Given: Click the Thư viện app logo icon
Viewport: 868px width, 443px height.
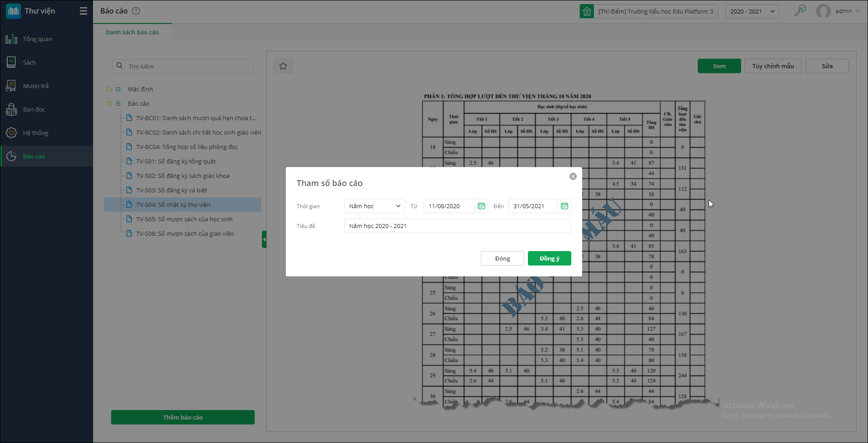Looking at the screenshot, I should [x=14, y=11].
